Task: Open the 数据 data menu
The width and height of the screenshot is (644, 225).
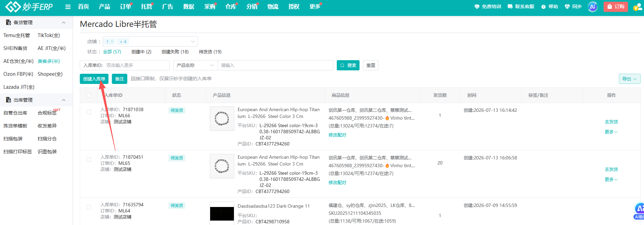Action: coord(189,7)
